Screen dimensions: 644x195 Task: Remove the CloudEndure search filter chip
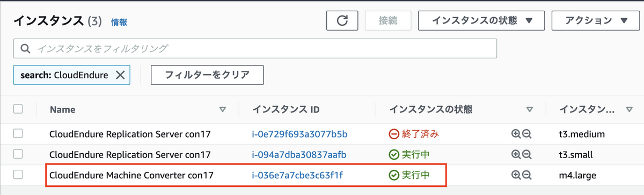coord(120,76)
